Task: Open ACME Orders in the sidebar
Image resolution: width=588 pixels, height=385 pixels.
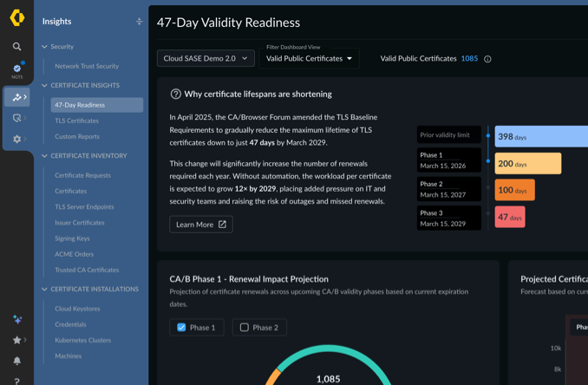Action: coord(75,254)
